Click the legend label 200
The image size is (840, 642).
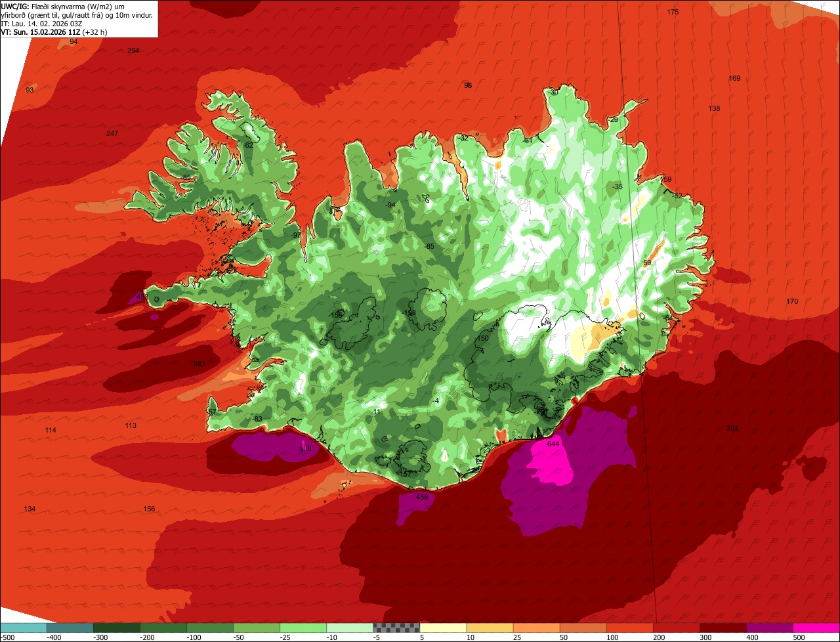(x=659, y=637)
